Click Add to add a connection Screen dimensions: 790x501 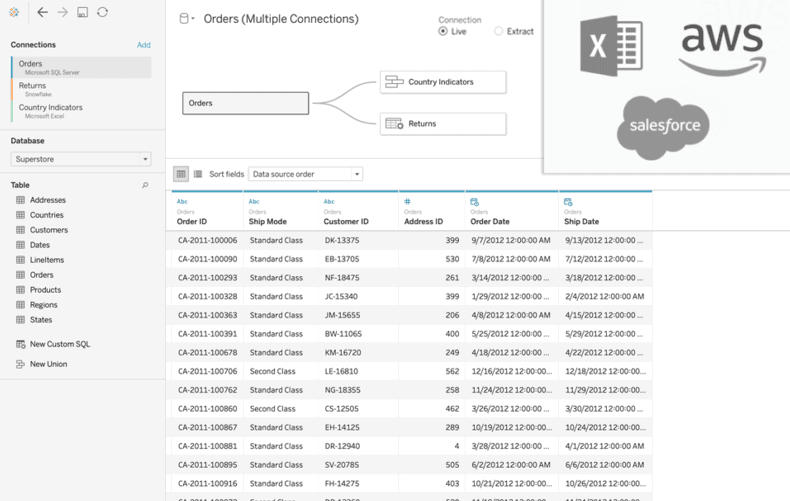pos(144,45)
